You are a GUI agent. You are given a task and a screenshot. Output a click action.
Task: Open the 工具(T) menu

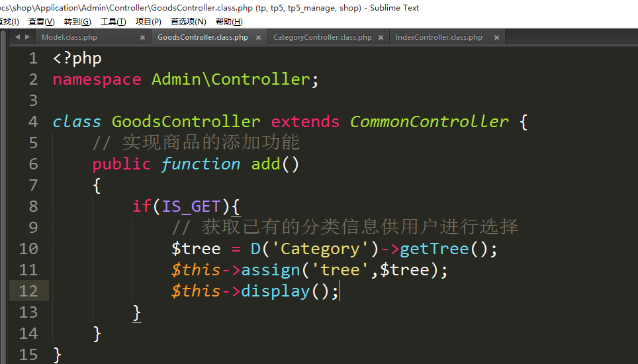pyautogui.click(x=113, y=22)
